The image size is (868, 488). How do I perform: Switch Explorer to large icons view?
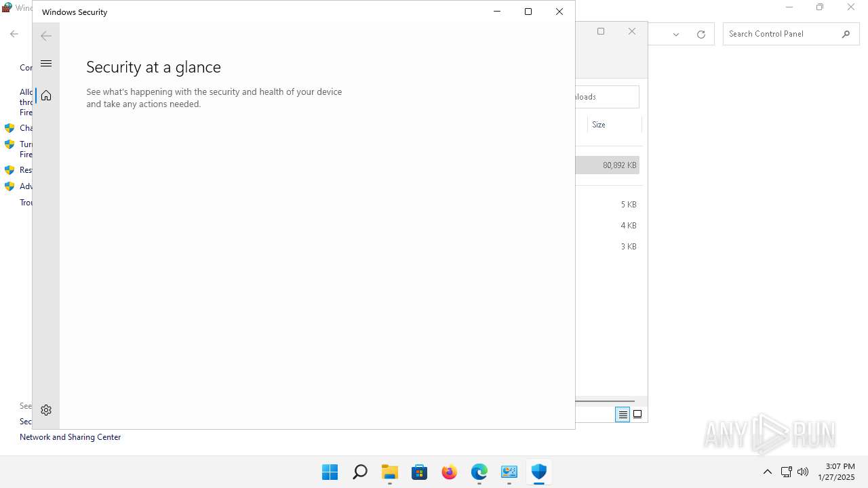tap(637, 415)
